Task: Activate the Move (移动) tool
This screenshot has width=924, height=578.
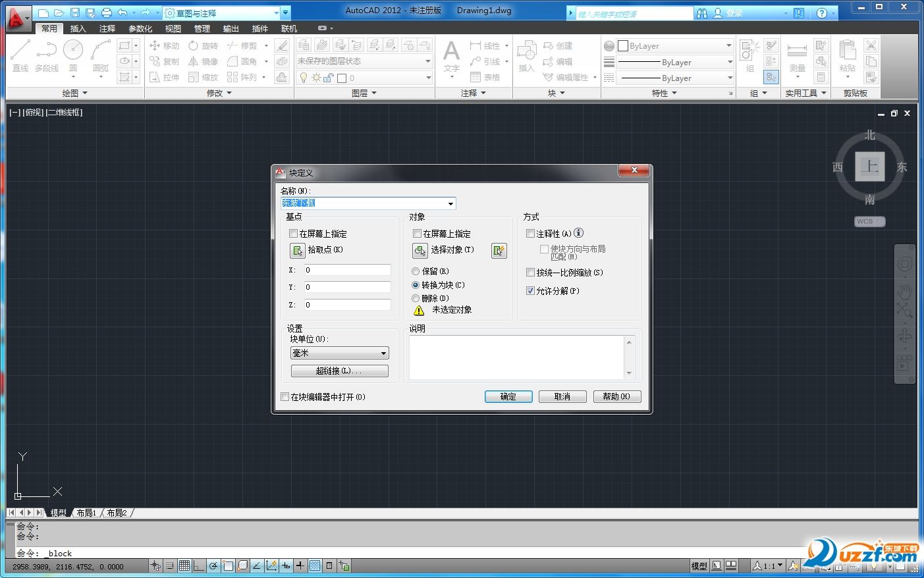Action: pos(163,45)
